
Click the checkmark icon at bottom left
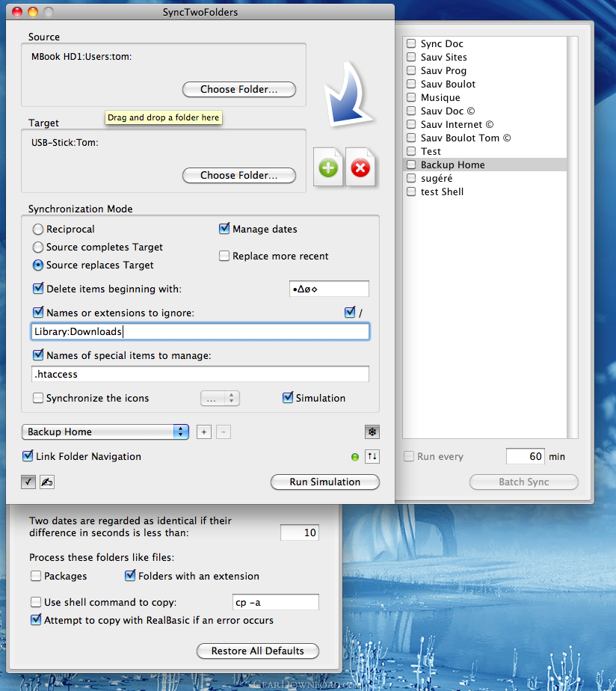(x=28, y=482)
